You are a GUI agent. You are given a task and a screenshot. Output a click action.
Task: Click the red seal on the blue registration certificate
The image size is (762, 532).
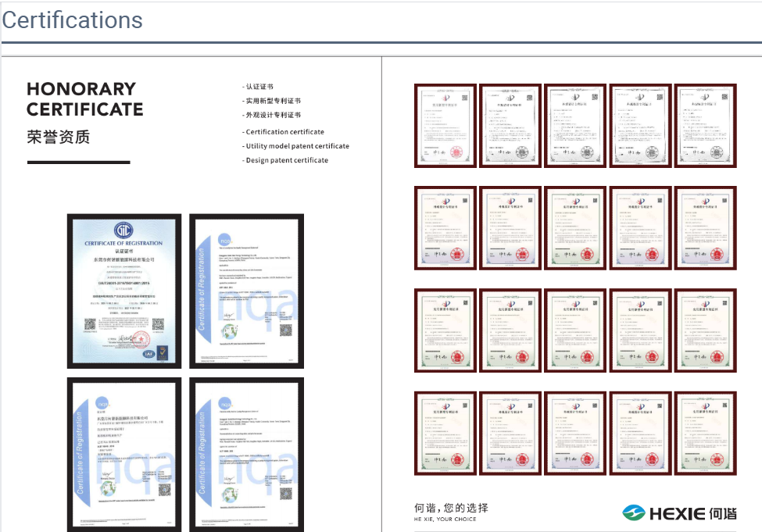[x=141, y=339]
